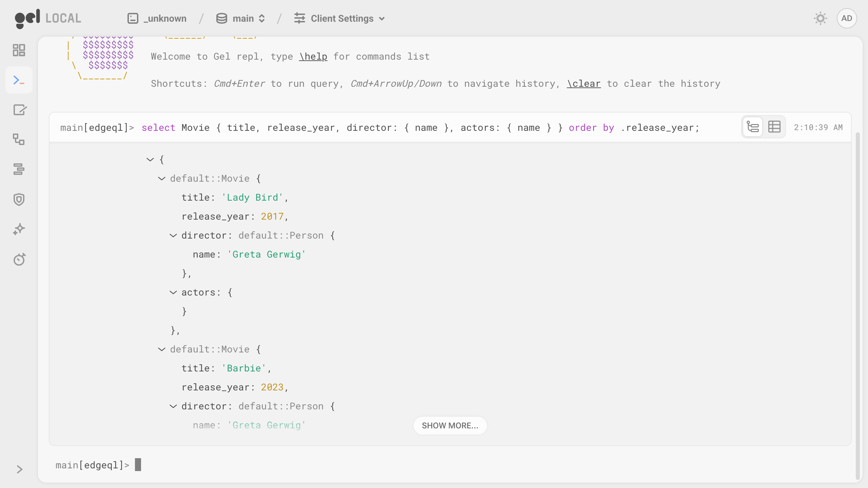
Task: Click the 'Barbie' title value
Action: [244, 368]
